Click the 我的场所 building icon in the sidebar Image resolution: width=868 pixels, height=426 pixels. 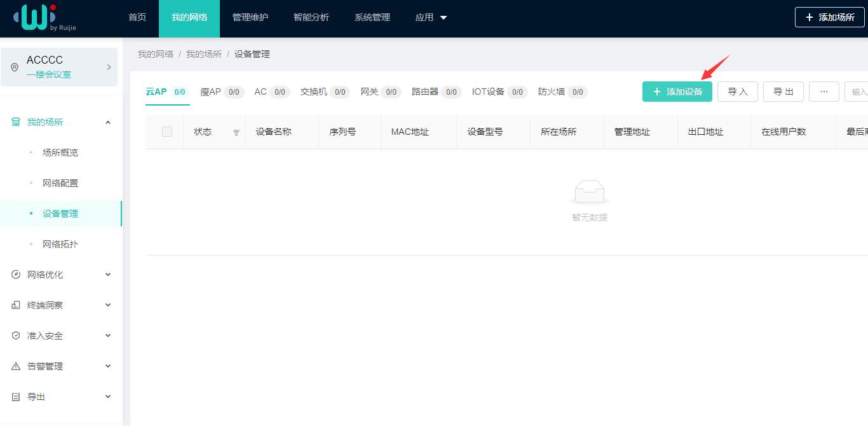point(15,121)
